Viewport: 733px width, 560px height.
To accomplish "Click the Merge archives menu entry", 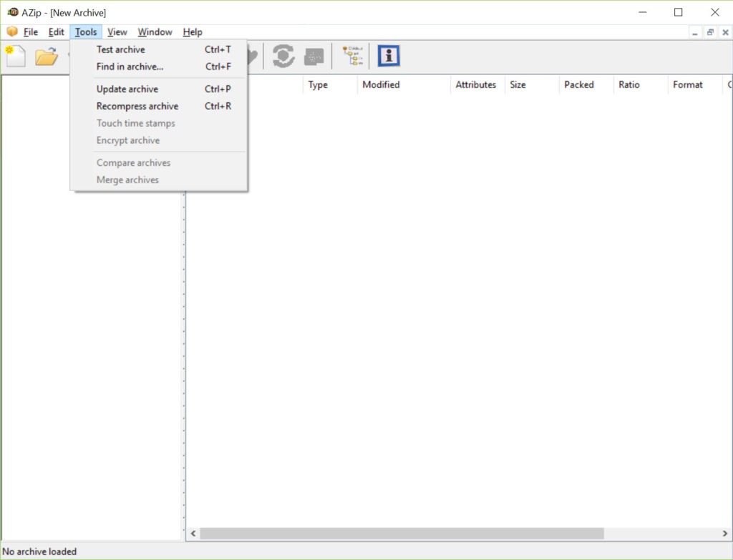I will [x=159, y=180].
